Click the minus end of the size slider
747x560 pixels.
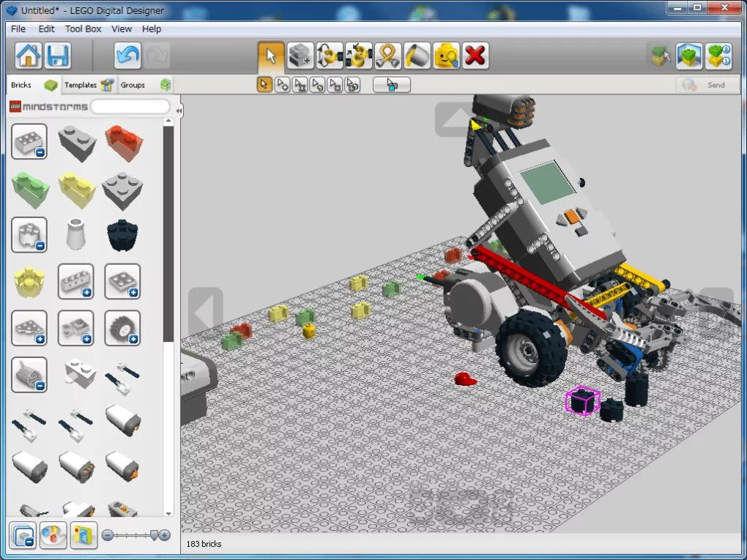[108, 535]
